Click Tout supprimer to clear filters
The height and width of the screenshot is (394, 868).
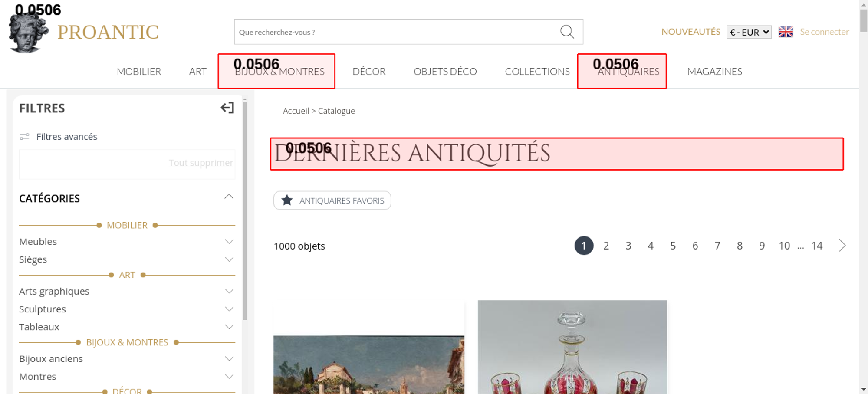pyautogui.click(x=201, y=163)
